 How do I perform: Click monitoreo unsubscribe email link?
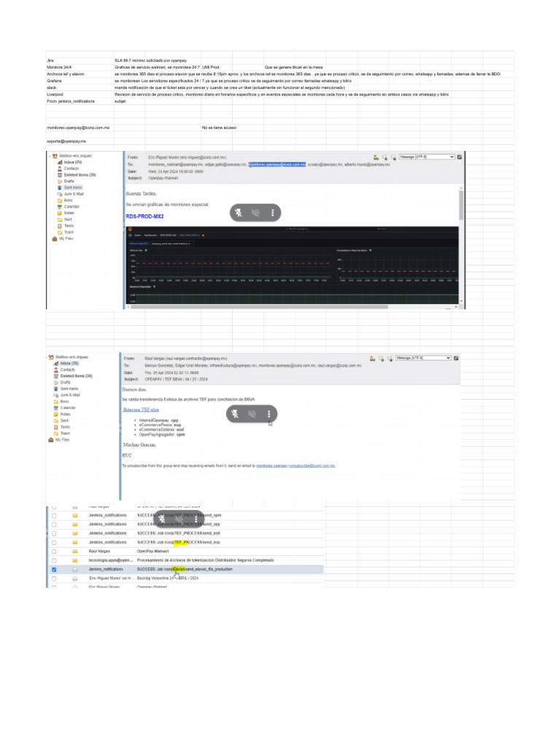296,465
